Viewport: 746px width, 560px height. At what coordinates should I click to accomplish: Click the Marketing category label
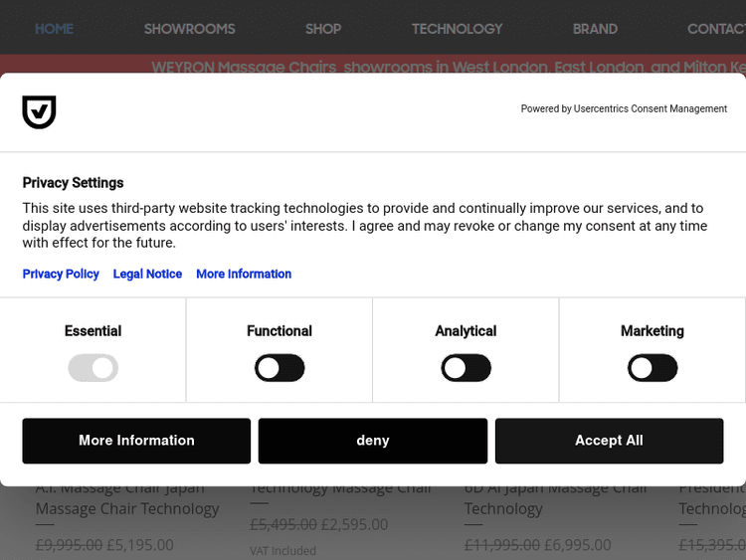click(x=653, y=331)
